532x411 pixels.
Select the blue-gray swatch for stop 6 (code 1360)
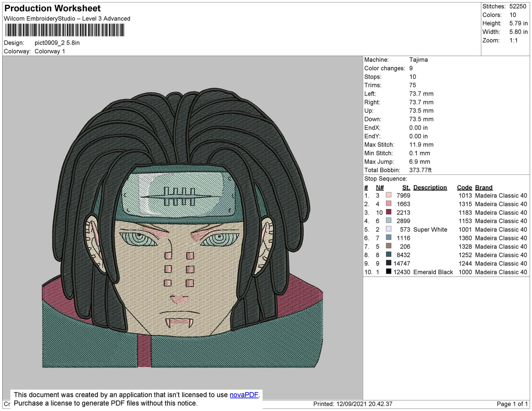tap(388, 237)
